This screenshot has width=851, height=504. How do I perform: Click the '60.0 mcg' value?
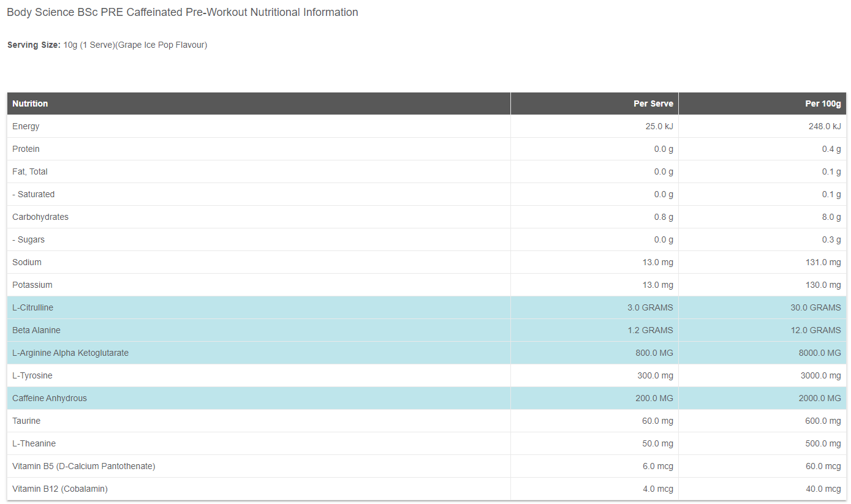[x=823, y=466]
